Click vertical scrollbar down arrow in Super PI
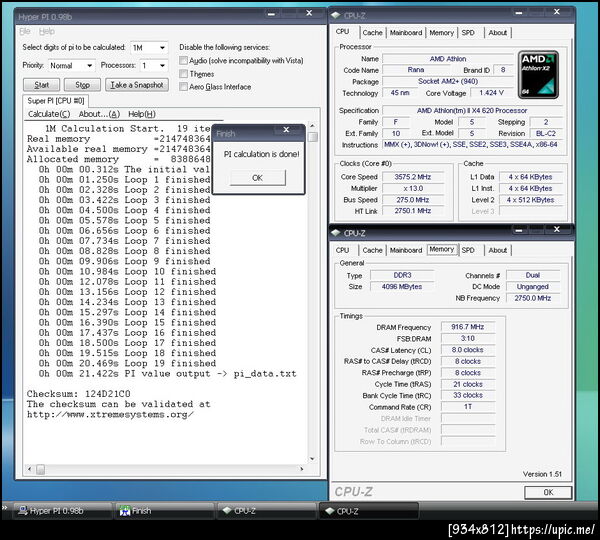The width and height of the screenshot is (600, 540). [x=312, y=458]
